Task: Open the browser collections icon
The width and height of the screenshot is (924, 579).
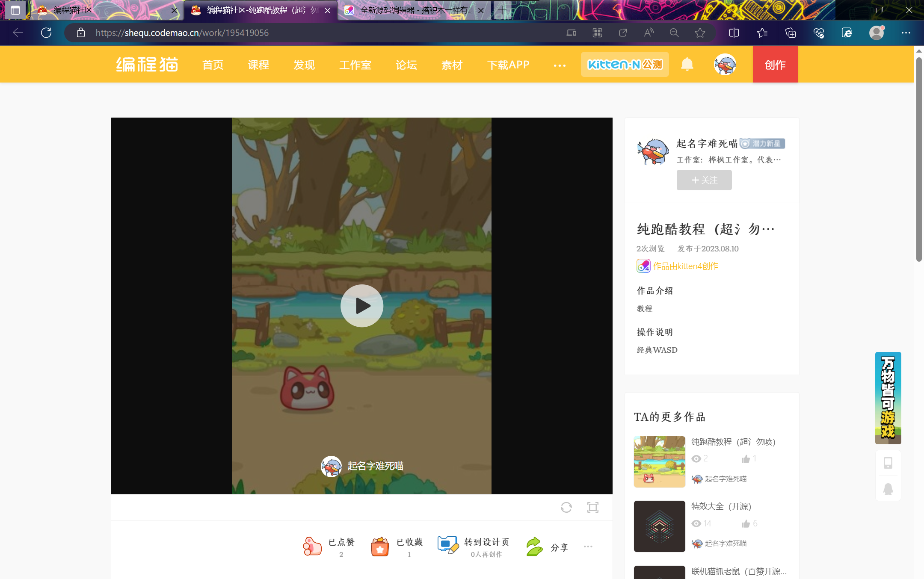Action: pyautogui.click(x=791, y=32)
